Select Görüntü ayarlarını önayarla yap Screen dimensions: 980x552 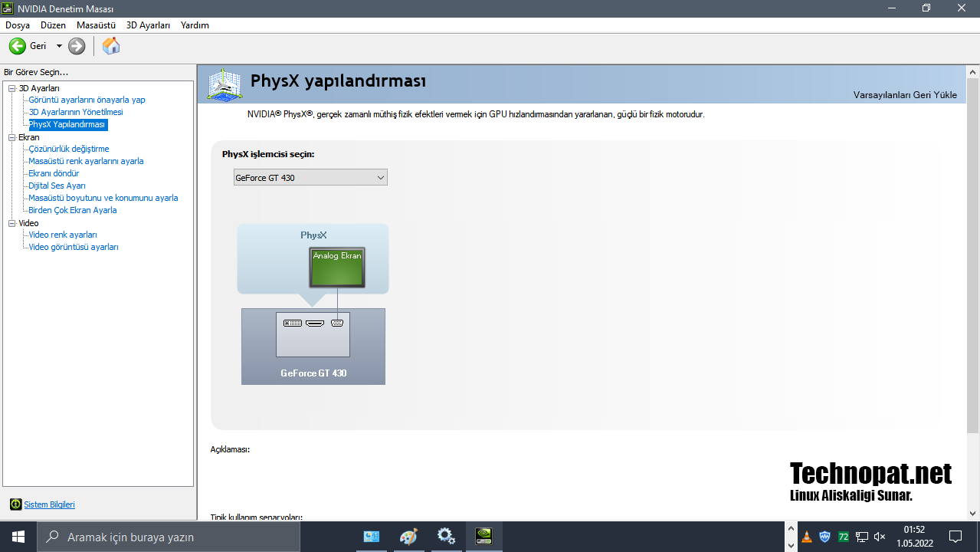[x=87, y=100]
